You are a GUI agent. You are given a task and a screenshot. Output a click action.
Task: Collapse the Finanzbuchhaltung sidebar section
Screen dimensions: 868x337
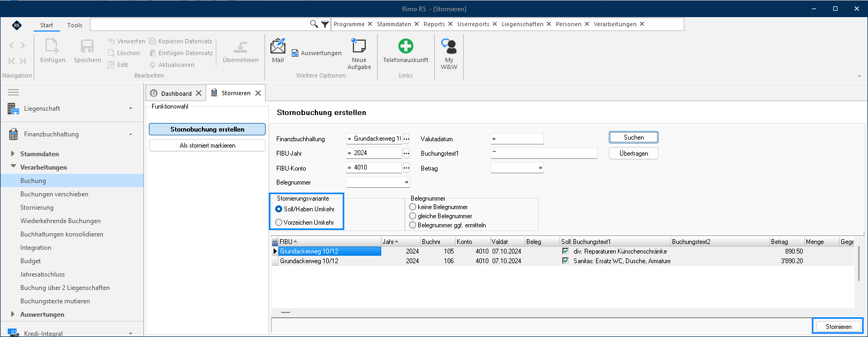[131, 134]
